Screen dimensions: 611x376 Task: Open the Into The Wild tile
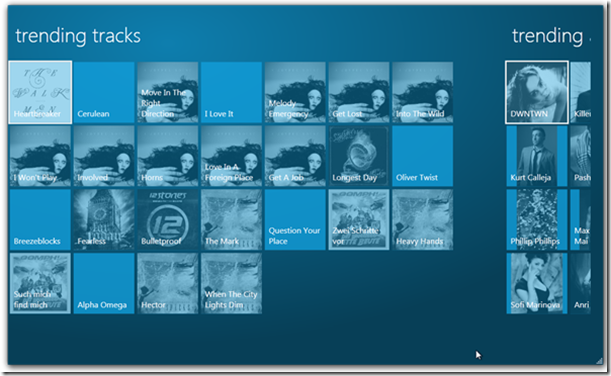click(423, 92)
